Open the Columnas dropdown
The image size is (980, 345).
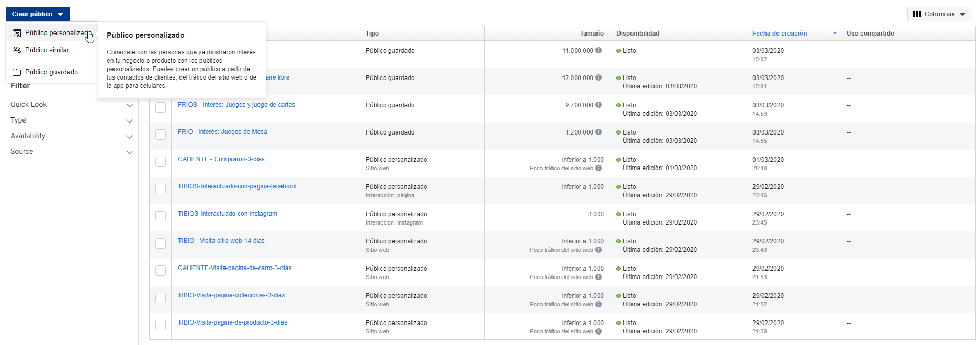pyautogui.click(x=939, y=14)
